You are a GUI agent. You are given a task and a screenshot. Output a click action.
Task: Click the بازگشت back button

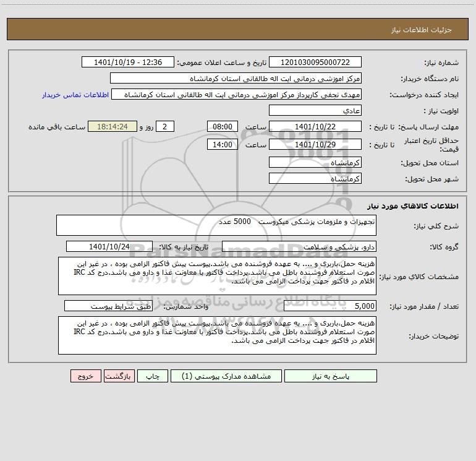tap(119, 376)
